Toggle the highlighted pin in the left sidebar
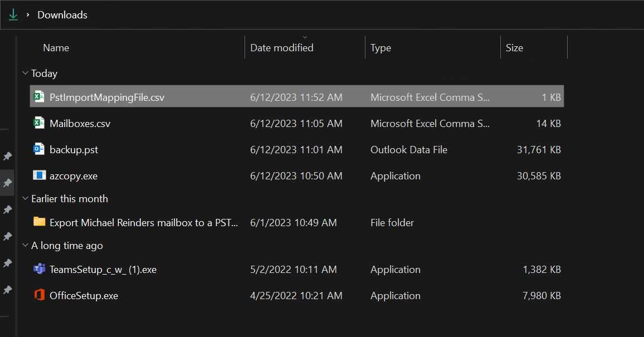 click(x=8, y=183)
